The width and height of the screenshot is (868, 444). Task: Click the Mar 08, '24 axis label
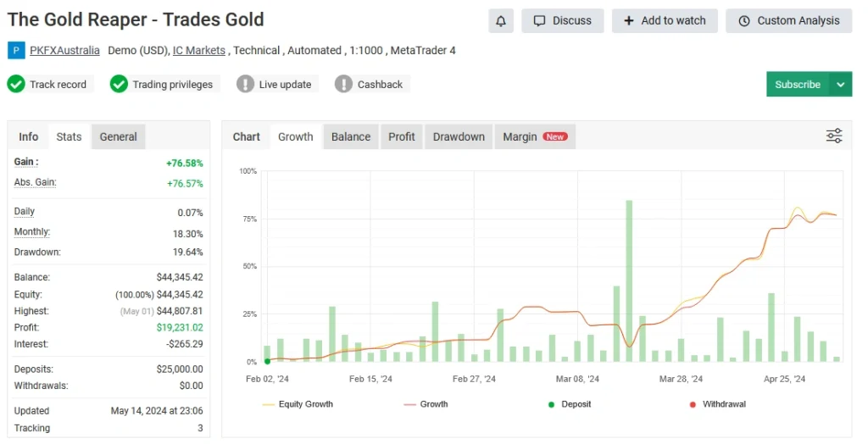(x=577, y=380)
